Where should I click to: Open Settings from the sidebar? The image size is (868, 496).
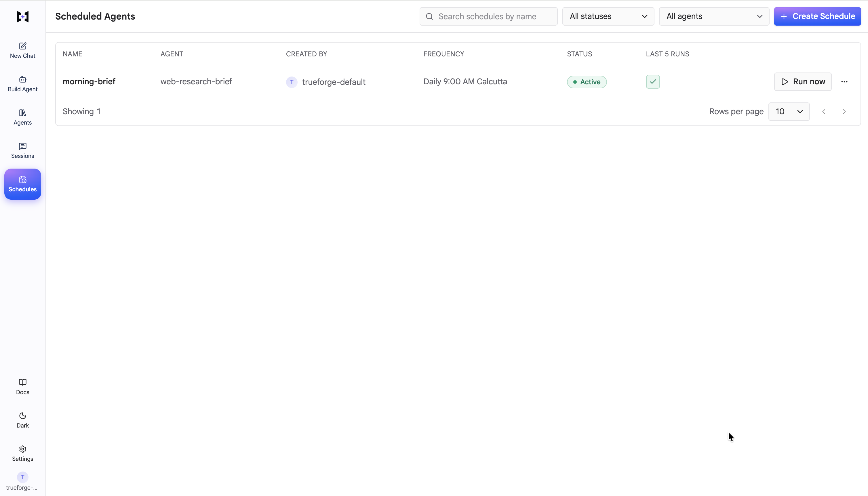(22, 453)
